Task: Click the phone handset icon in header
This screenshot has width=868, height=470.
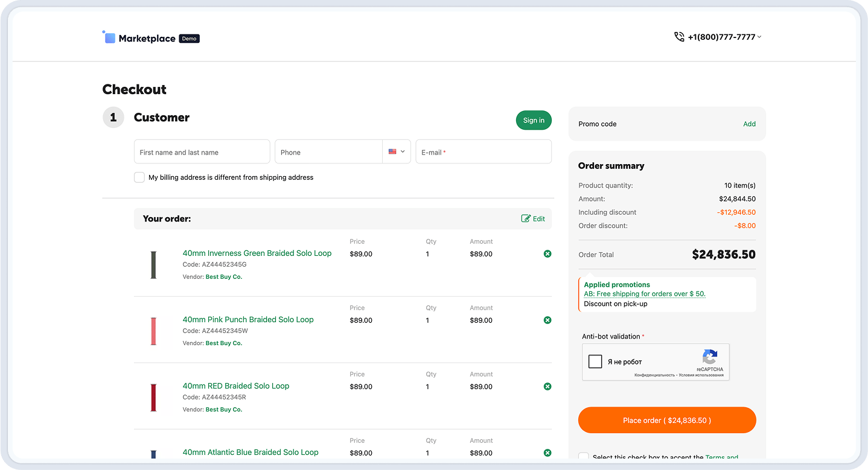Action: 679,37
